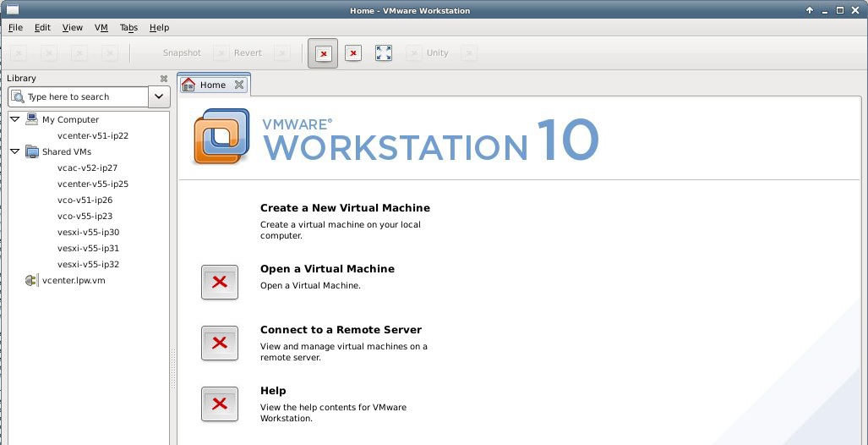This screenshot has height=445, width=868.
Task: Select My Computer in the library
Action: (x=70, y=119)
